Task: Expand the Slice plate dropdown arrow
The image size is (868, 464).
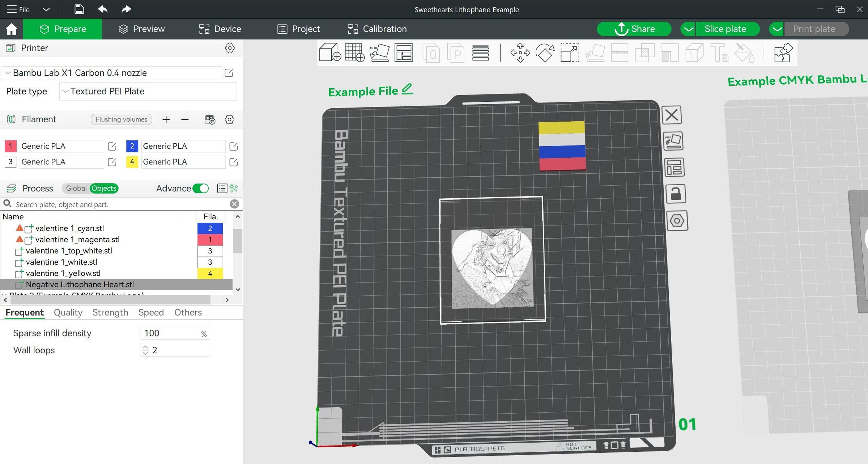Action: pos(689,29)
